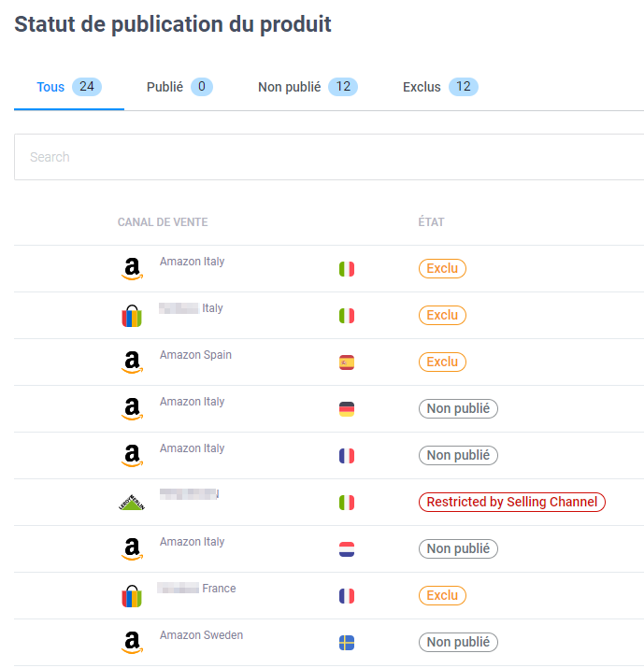Image resolution: width=644 pixels, height=668 pixels.
Task: Click the Amazon logo beside Amazon Spain
Action: [132, 362]
